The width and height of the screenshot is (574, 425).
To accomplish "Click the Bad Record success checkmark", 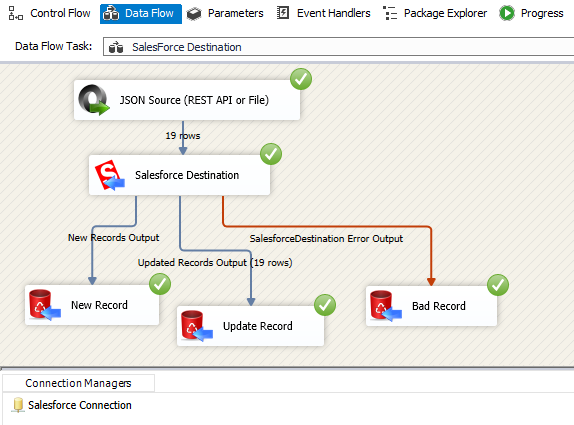I will pos(498,285).
